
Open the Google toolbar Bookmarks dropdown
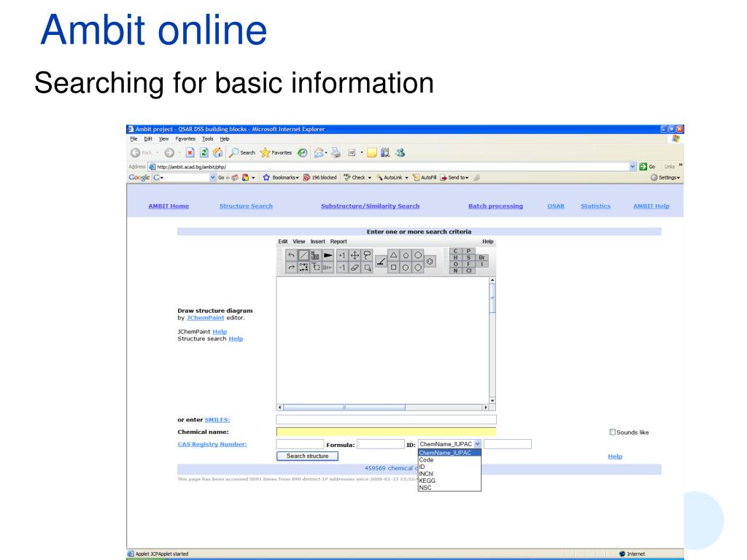(x=281, y=178)
